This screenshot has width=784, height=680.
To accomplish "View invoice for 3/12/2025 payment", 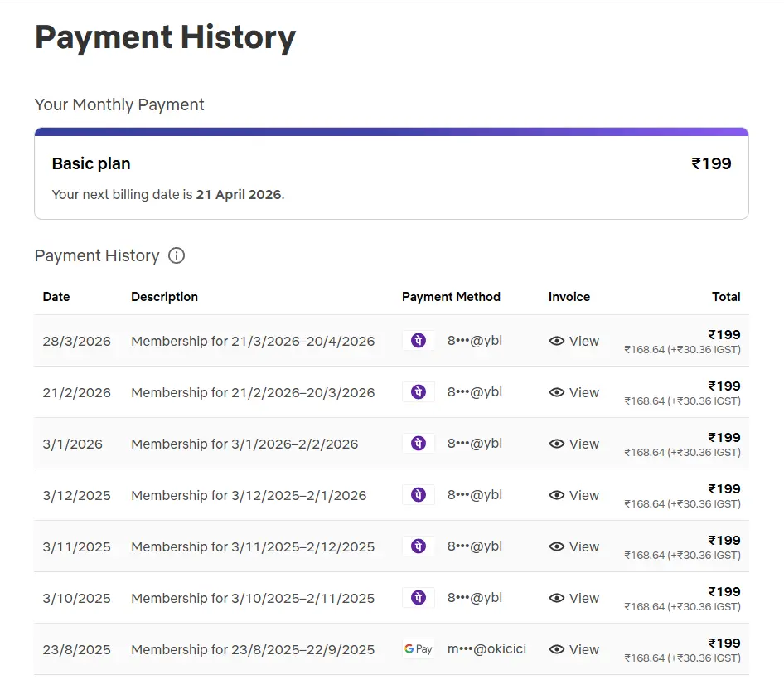I will (574, 495).
